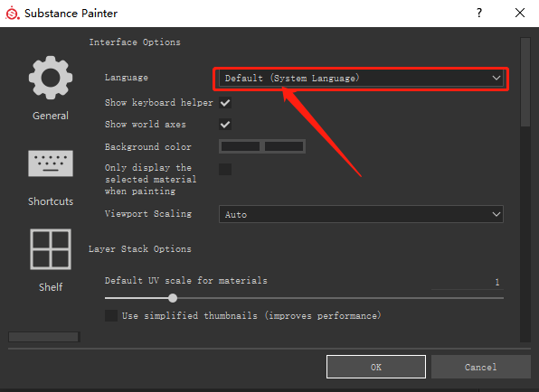Toggle Show world axes checkbox

pos(225,125)
